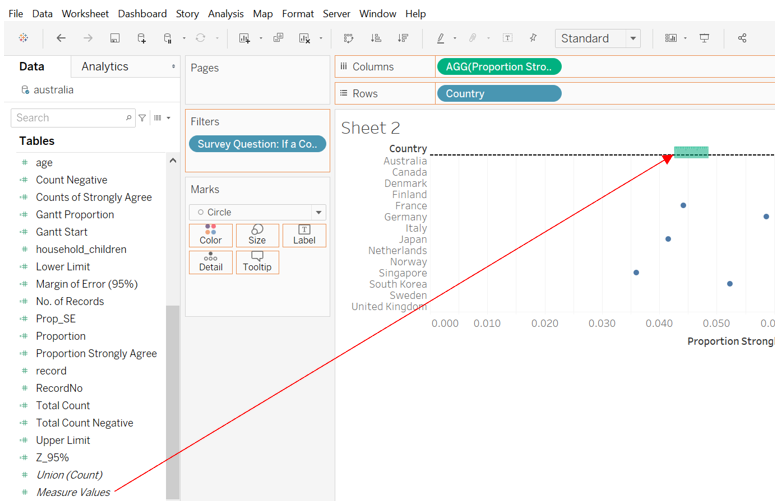The image size is (775, 502).
Task: Click the back (undo) arrow in toolbar
Action: [x=61, y=38]
